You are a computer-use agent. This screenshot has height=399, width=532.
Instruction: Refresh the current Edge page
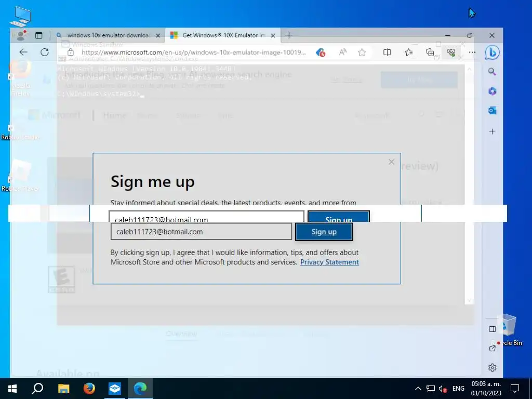coord(45,52)
